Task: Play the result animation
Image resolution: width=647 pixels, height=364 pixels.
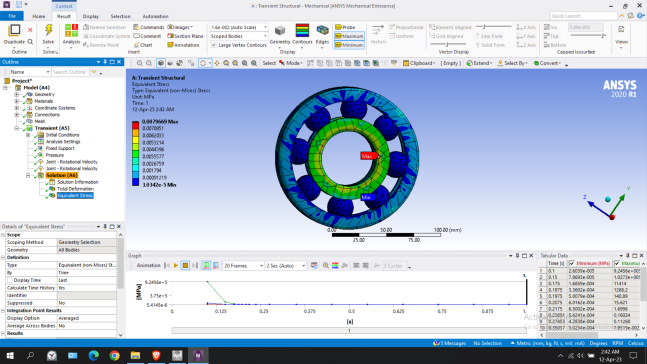Action: point(176,266)
